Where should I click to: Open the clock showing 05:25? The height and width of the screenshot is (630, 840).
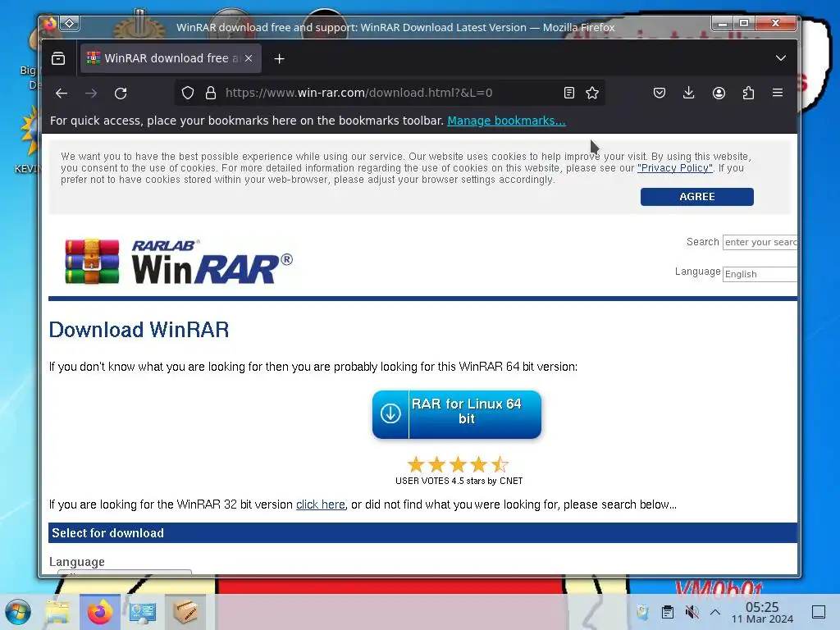pyautogui.click(x=762, y=612)
